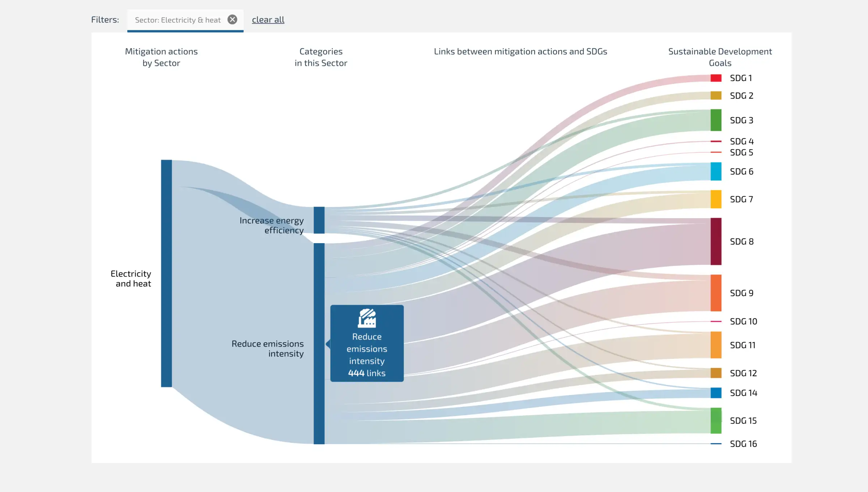Select the Reduce emissions intensity category bar
This screenshot has width=868, height=492.
(x=319, y=344)
